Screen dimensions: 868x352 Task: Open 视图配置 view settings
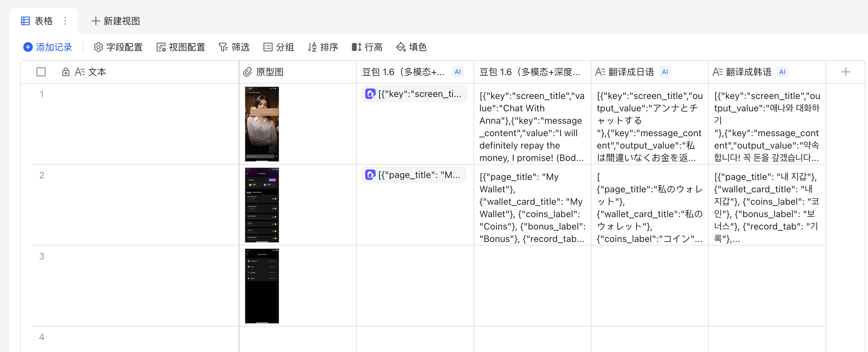(x=181, y=47)
